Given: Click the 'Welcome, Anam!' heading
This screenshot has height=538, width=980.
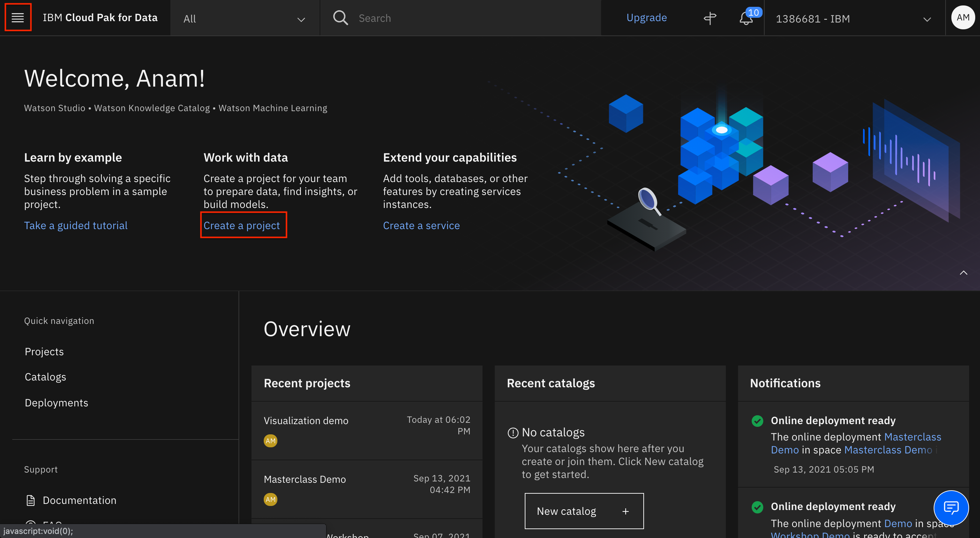Looking at the screenshot, I should pos(114,78).
